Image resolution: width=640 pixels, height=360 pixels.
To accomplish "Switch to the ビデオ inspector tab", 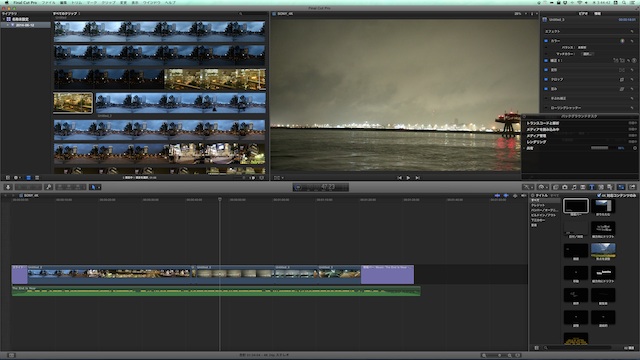I will 584,13.
